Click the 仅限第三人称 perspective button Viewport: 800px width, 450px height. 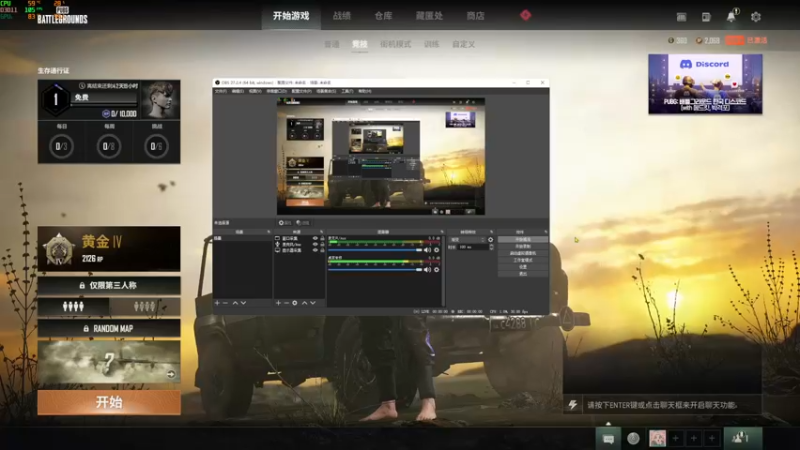[109, 285]
